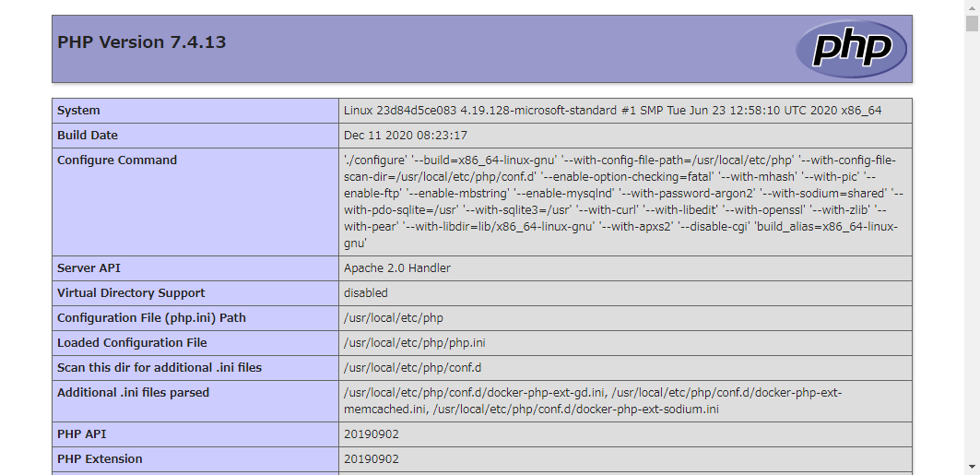Click the parsed docker-php-ext ini files list
The image size is (980, 475).
tap(592, 400)
